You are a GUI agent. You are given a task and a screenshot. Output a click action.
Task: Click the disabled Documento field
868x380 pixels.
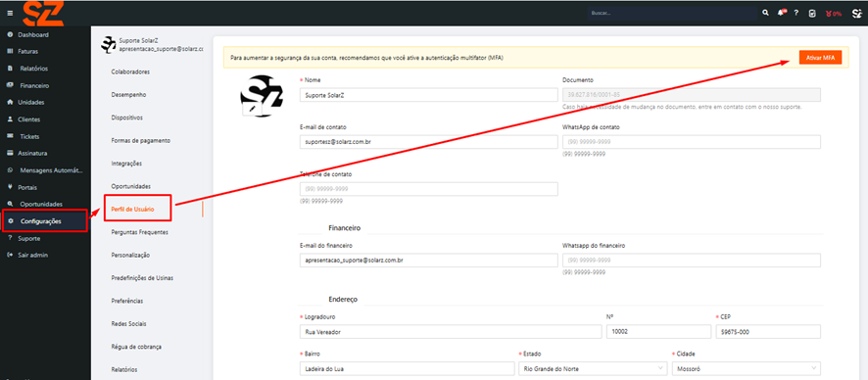pyautogui.click(x=692, y=95)
